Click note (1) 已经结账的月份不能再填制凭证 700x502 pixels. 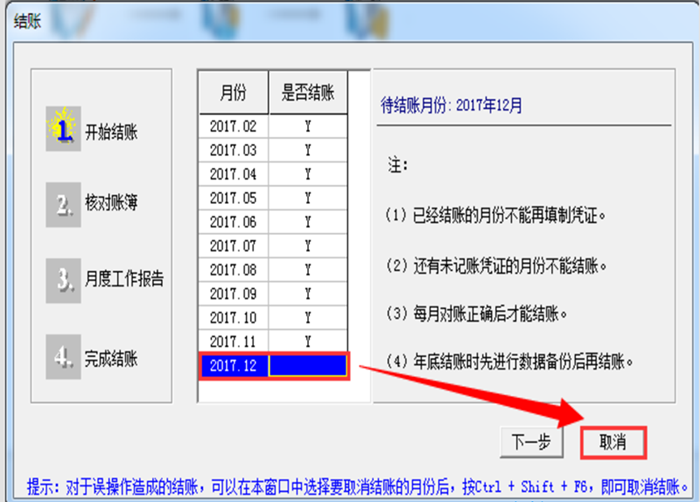[496, 216]
